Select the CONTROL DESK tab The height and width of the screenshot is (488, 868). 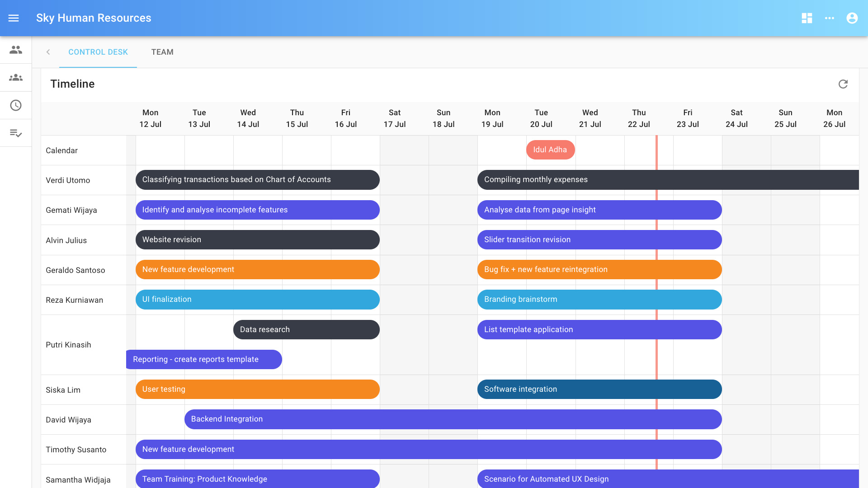tap(98, 52)
